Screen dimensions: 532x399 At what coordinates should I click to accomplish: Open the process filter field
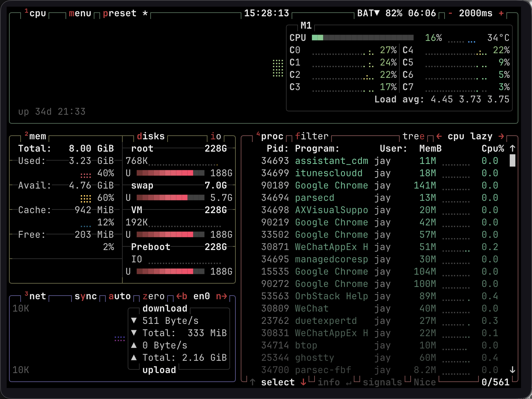click(312, 136)
